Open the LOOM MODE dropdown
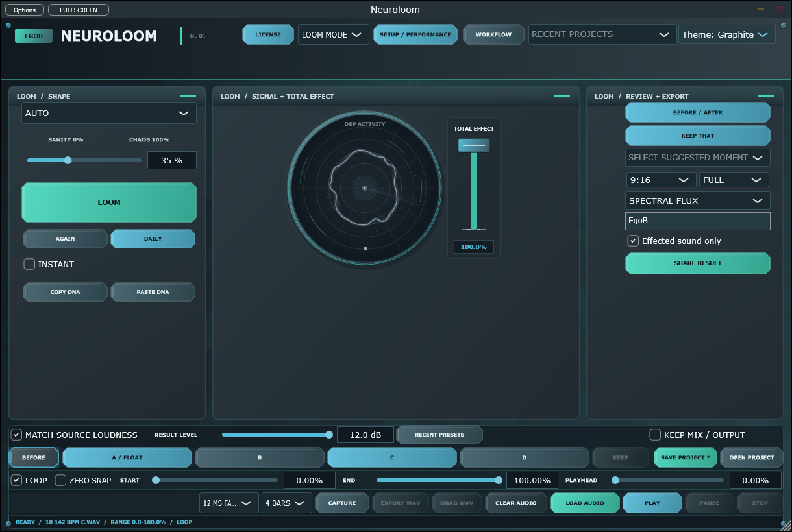 334,34
